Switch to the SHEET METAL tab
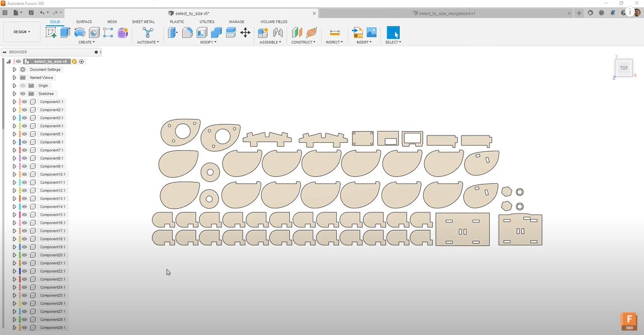Screen dimensions: 644x335 [143, 22]
